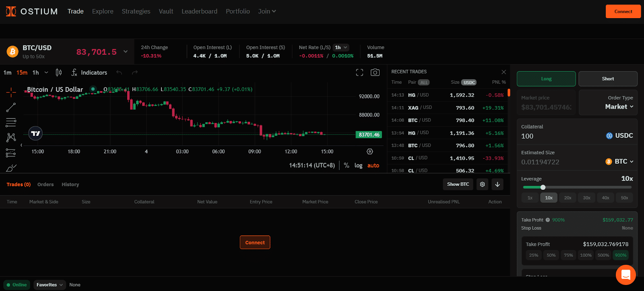Open chart axis settings gear
This screenshot has width=644, height=291.
click(x=370, y=152)
